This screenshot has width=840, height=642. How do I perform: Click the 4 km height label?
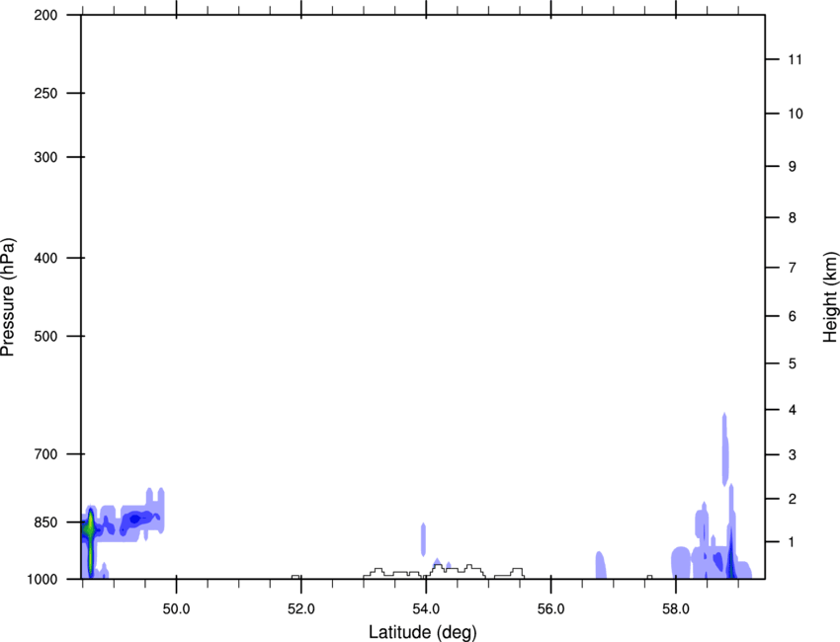[793, 410]
